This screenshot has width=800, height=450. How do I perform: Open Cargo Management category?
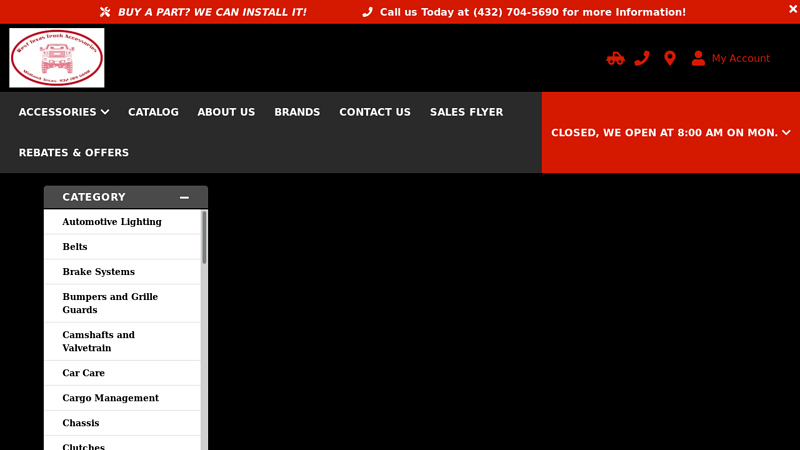122,398
